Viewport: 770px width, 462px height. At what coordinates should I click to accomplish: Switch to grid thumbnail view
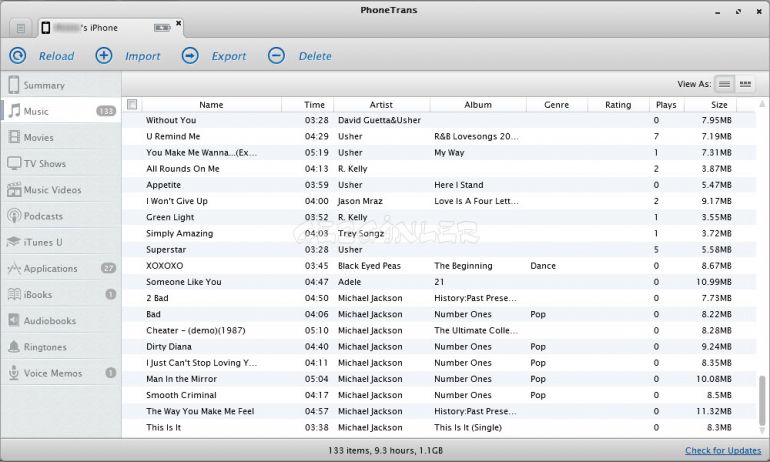coord(745,84)
